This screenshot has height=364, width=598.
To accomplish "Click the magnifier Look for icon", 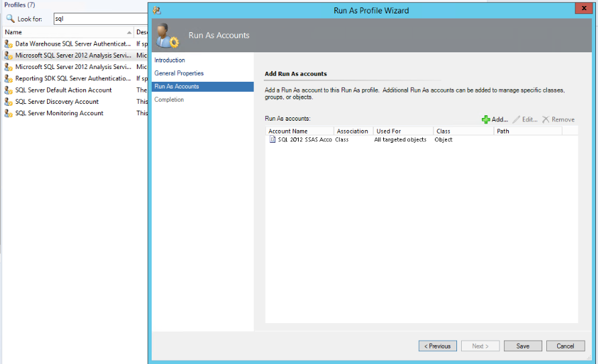I will pos(10,19).
